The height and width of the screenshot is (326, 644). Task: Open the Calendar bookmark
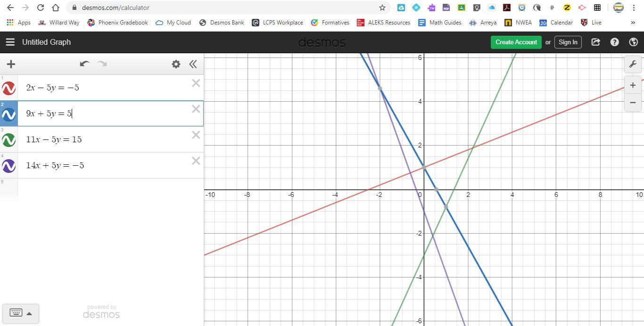pos(556,22)
